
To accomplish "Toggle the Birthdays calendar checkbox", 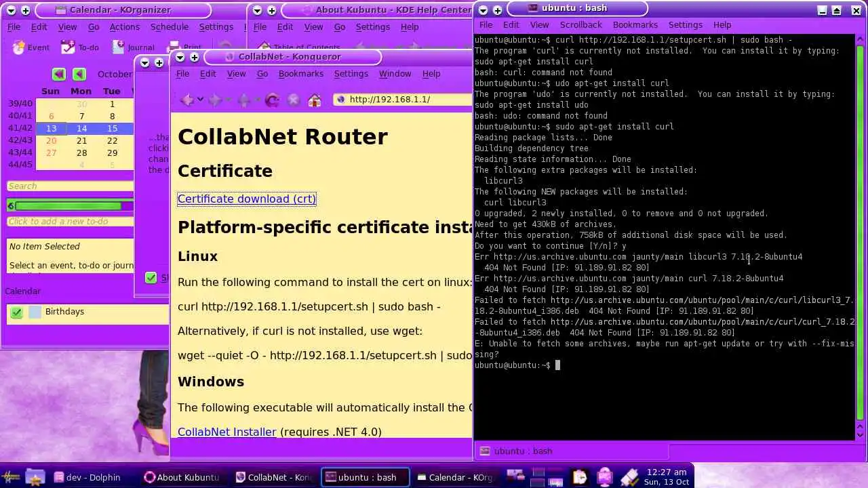I will coord(17,312).
